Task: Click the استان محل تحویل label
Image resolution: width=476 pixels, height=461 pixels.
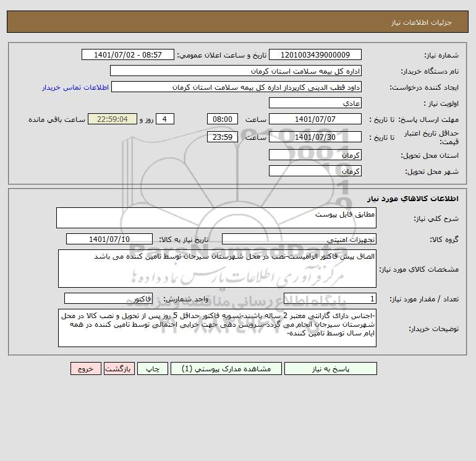Action: pos(430,155)
